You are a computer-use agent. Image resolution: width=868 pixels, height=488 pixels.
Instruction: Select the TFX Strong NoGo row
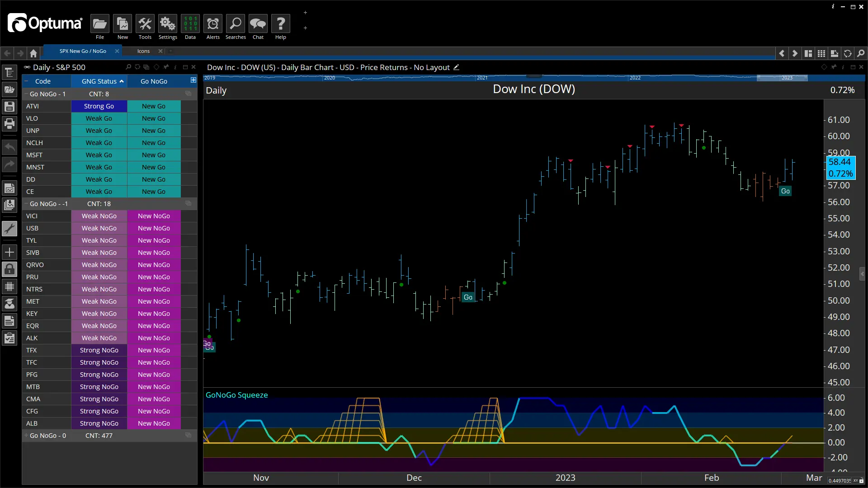[x=109, y=350]
